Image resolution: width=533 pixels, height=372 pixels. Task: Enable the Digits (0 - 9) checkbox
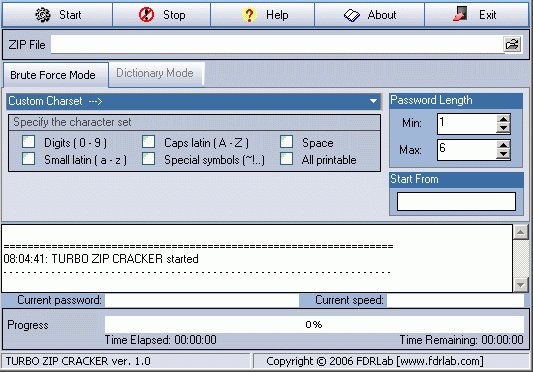[29, 142]
